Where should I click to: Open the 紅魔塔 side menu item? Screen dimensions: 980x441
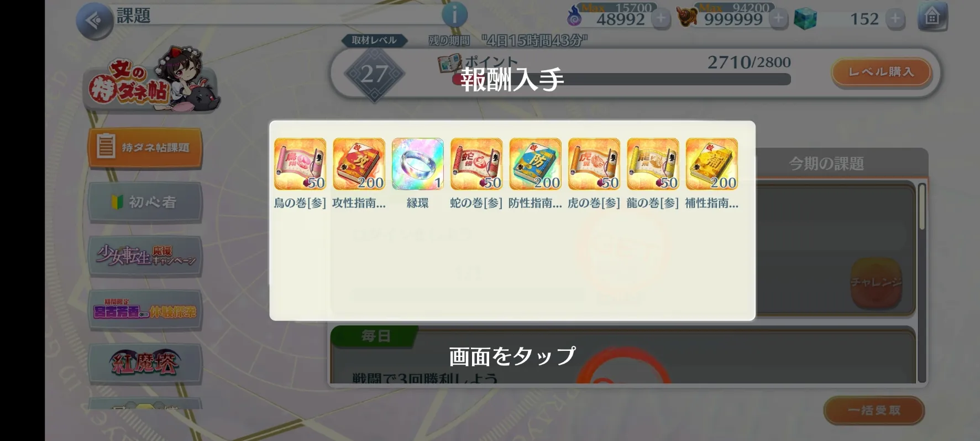click(x=145, y=363)
